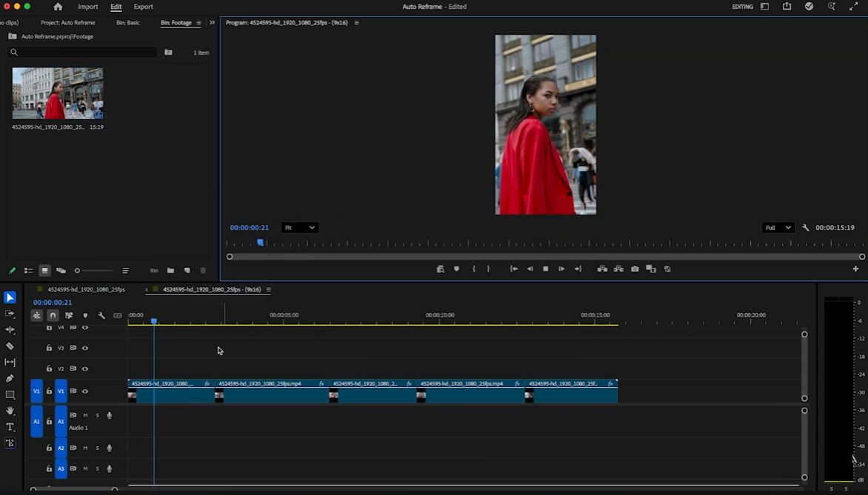Open Program Monitor wrench settings

(x=806, y=227)
